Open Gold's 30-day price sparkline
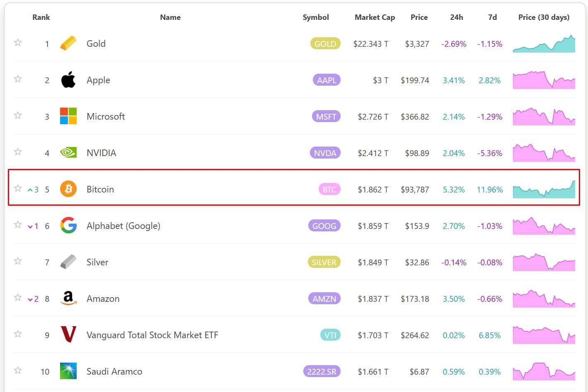This screenshot has width=588, height=392. tap(544, 43)
